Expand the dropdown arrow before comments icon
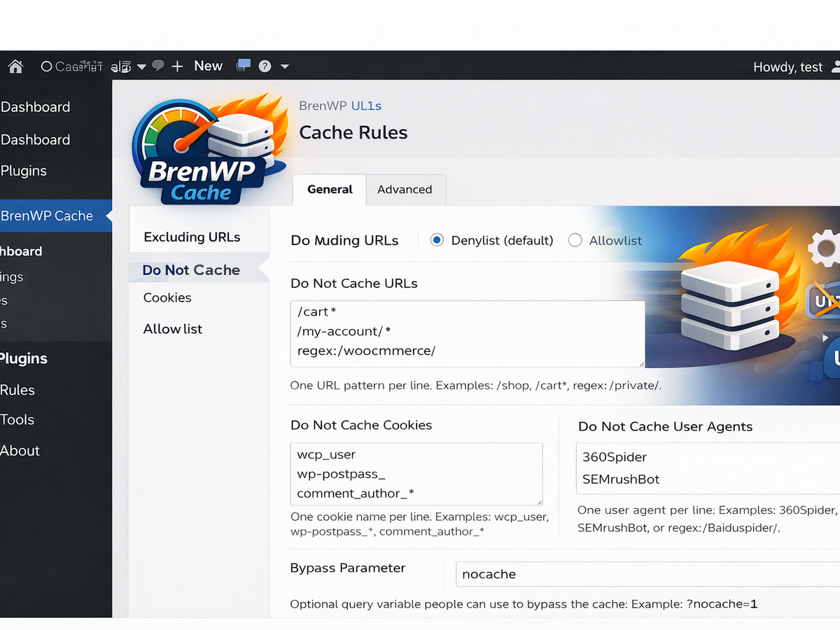Image resolution: width=840 pixels, height=630 pixels. pos(141,67)
